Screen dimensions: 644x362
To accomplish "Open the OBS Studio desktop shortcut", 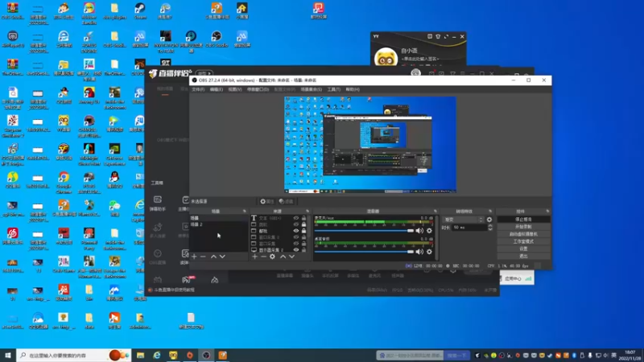I will tap(217, 39).
